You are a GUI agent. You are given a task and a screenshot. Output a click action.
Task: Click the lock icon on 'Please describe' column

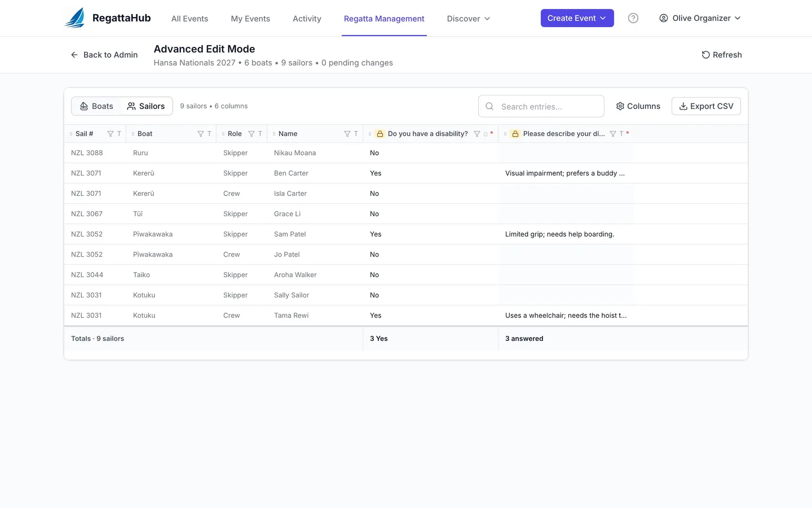click(515, 134)
